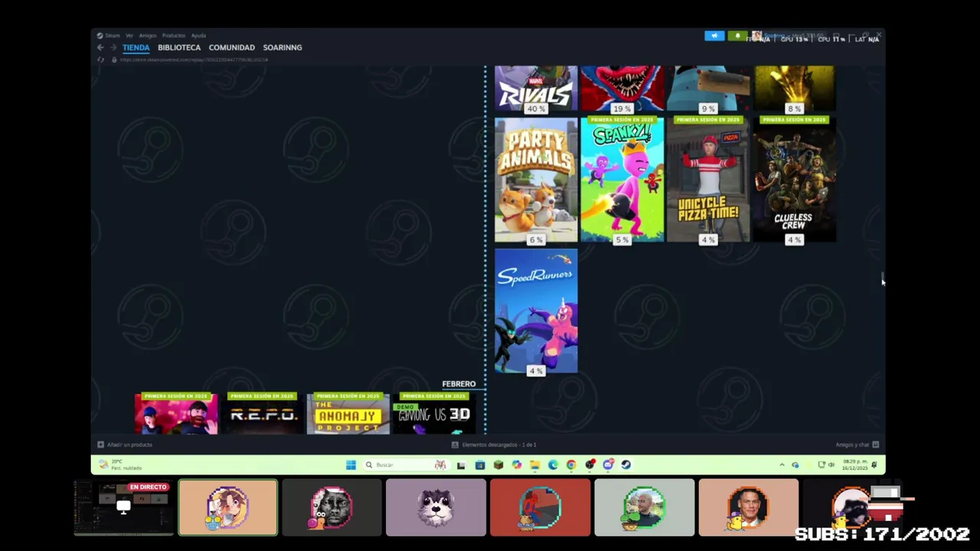
Task: Open the SOARINNG profile tab
Action: pyautogui.click(x=283, y=47)
